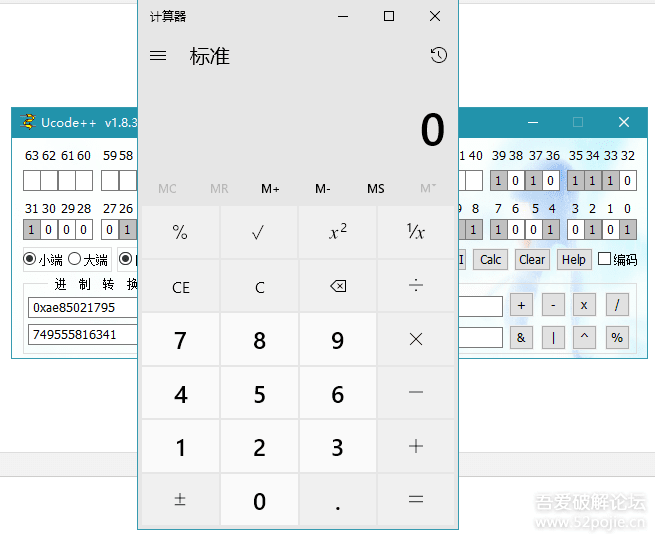Image resolution: width=655 pixels, height=539 pixels.
Task: Click the x multiply button in Ucode++
Action: (584, 305)
